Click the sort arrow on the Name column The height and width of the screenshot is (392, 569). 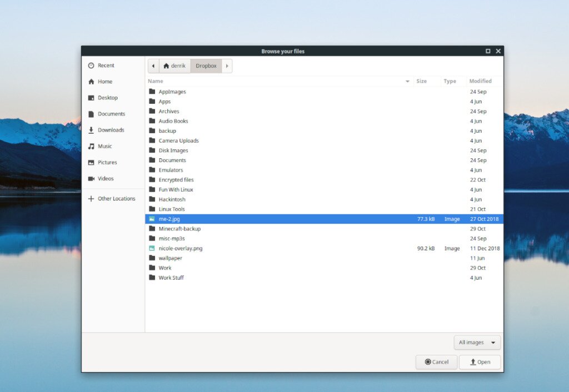(407, 81)
